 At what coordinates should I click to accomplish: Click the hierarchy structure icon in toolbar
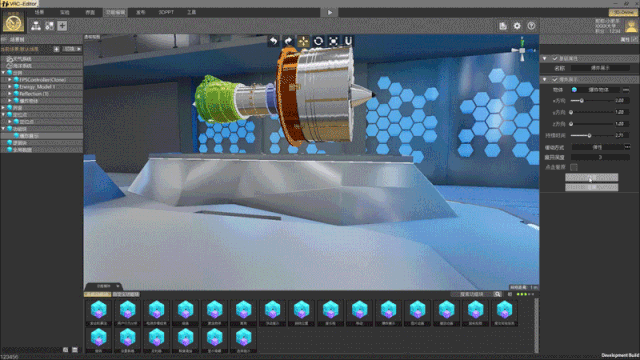(x=36, y=26)
